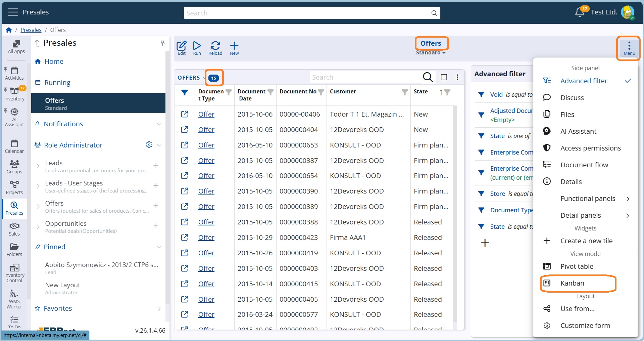Open Activities in sidebar
644x341 pixels.
14,74
